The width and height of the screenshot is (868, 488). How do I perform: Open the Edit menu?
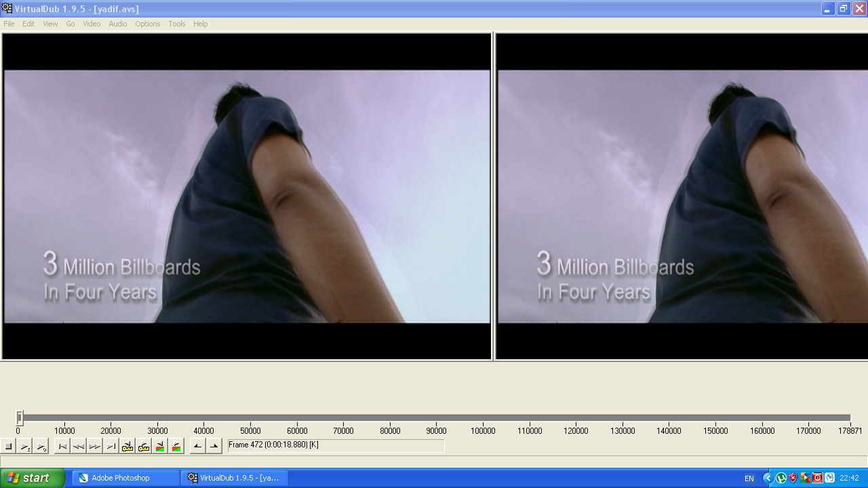(28, 24)
